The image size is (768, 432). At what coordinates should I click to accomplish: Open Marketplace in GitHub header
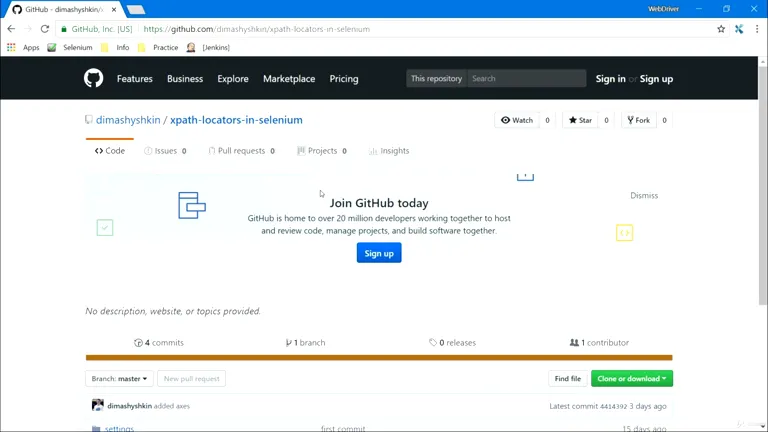pos(289,79)
